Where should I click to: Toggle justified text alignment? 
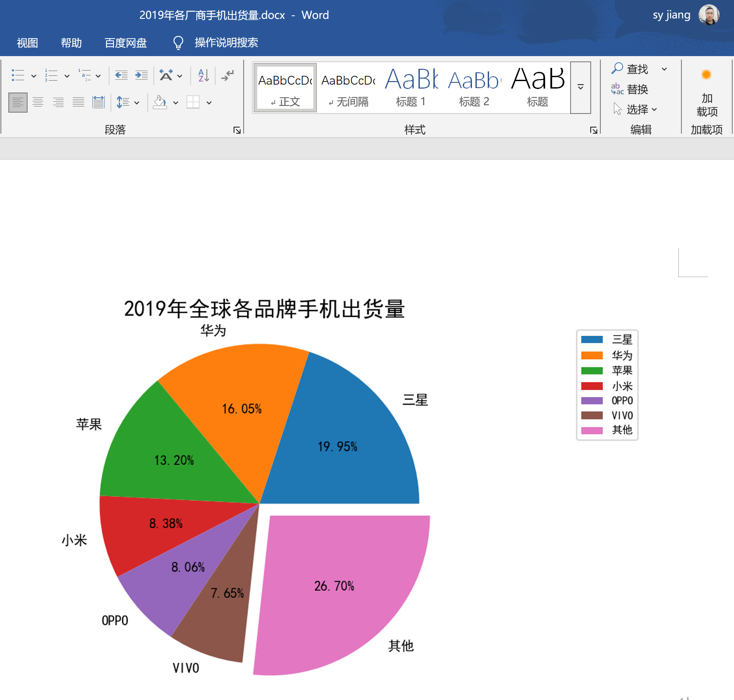(78, 103)
